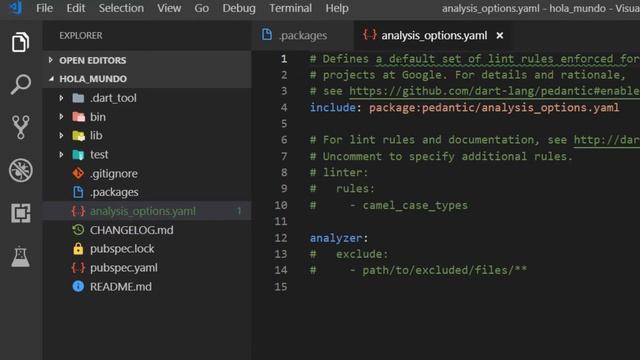Open the Explorer view in activity bar

pos(20,42)
